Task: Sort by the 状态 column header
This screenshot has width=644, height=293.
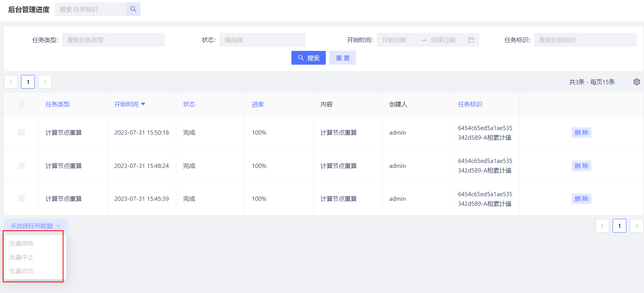Action: (189, 104)
